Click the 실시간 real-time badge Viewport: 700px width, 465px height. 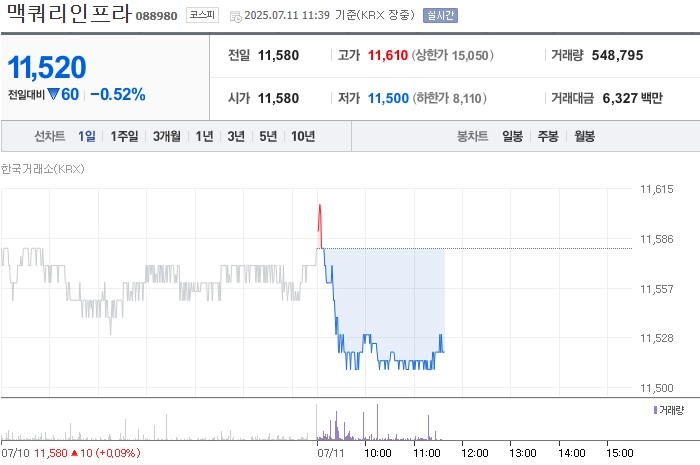pyautogui.click(x=440, y=15)
